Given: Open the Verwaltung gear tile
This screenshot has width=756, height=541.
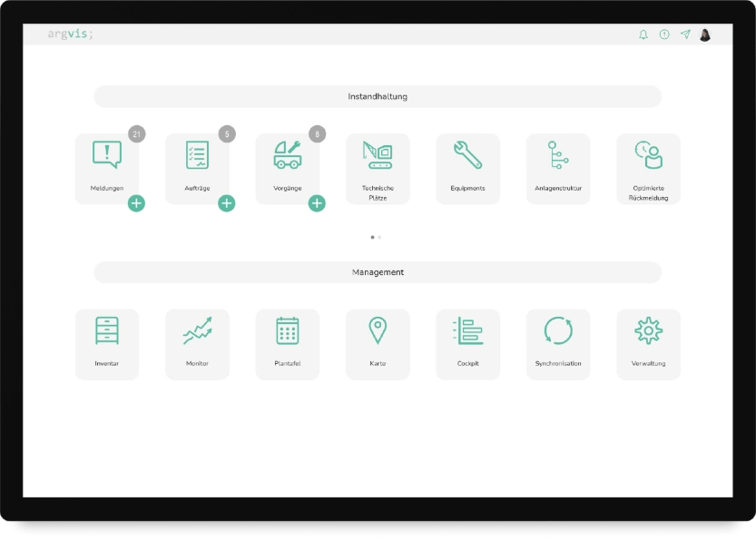Looking at the screenshot, I should (x=649, y=344).
